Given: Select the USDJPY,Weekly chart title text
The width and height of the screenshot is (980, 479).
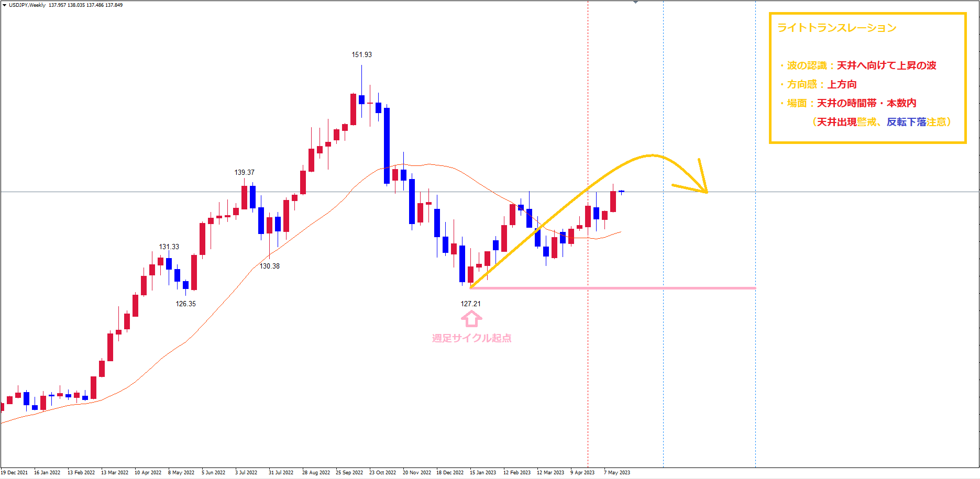Looking at the screenshot, I should (27, 5).
